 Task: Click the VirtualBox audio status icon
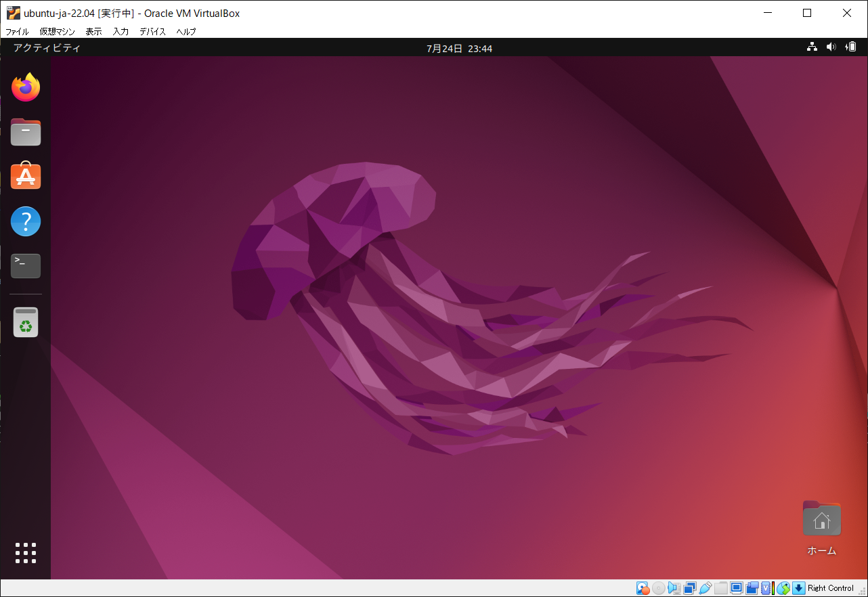(674, 588)
